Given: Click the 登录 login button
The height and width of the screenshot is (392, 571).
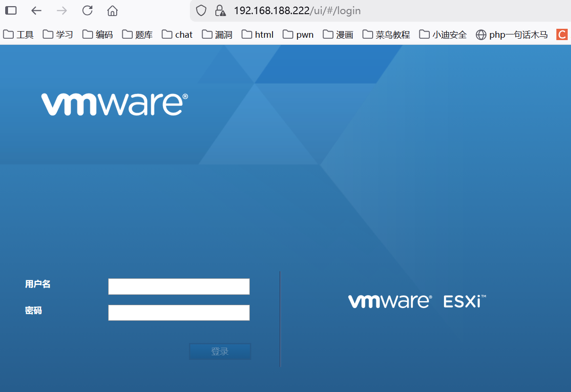Looking at the screenshot, I should [220, 351].
